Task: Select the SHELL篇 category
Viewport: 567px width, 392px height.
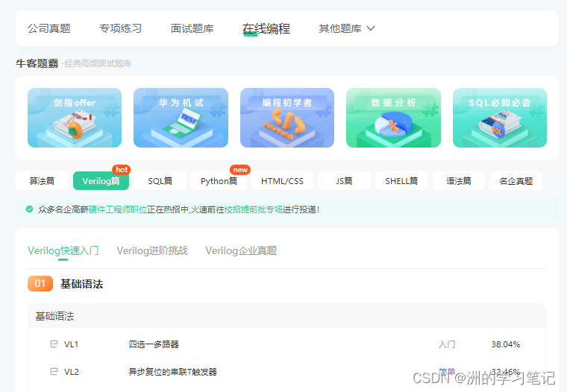Action: click(401, 180)
